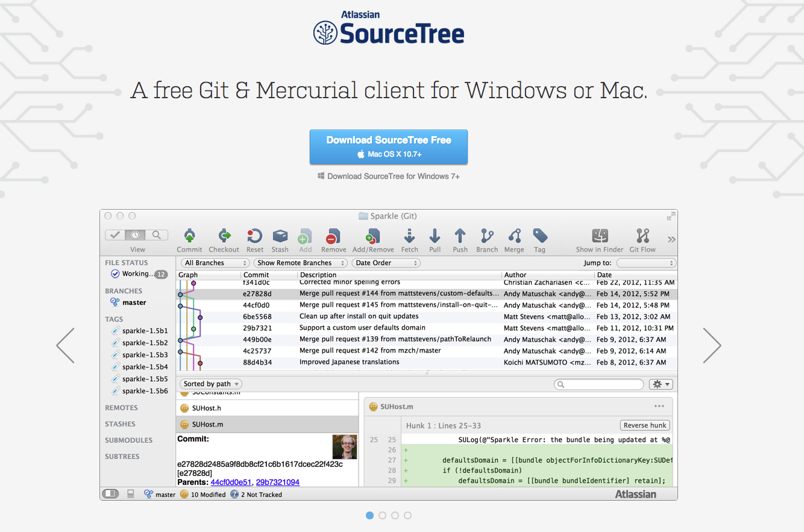This screenshot has width=804, height=532.
Task: Click the Checkout toolbar icon
Action: (x=224, y=236)
